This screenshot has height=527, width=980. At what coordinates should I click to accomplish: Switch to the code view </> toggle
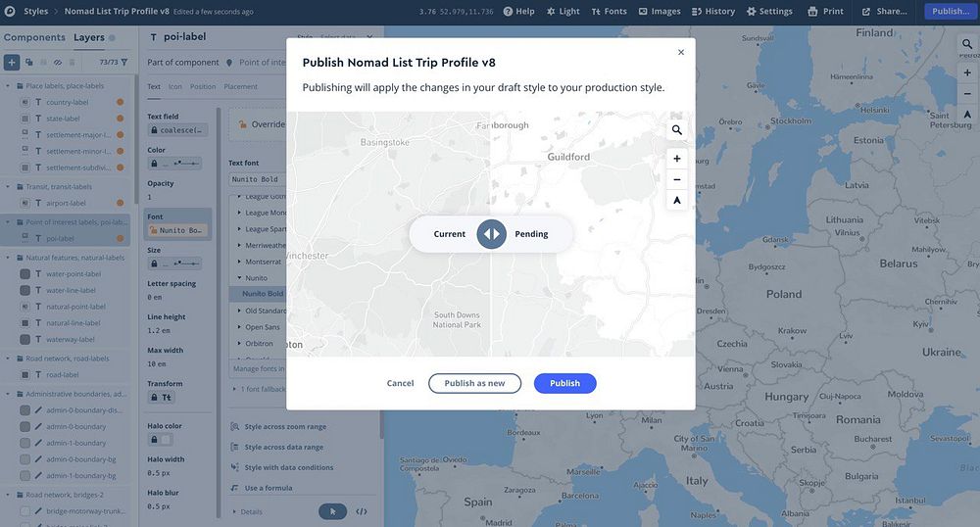click(x=362, y=512)
